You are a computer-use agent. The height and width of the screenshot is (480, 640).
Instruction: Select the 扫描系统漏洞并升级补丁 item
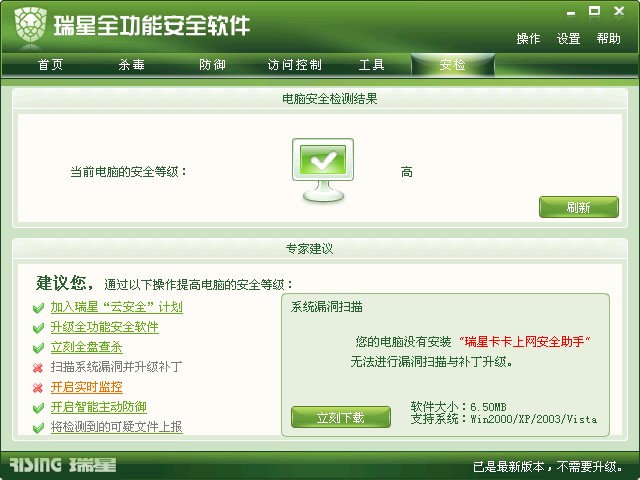pos(116,367)
